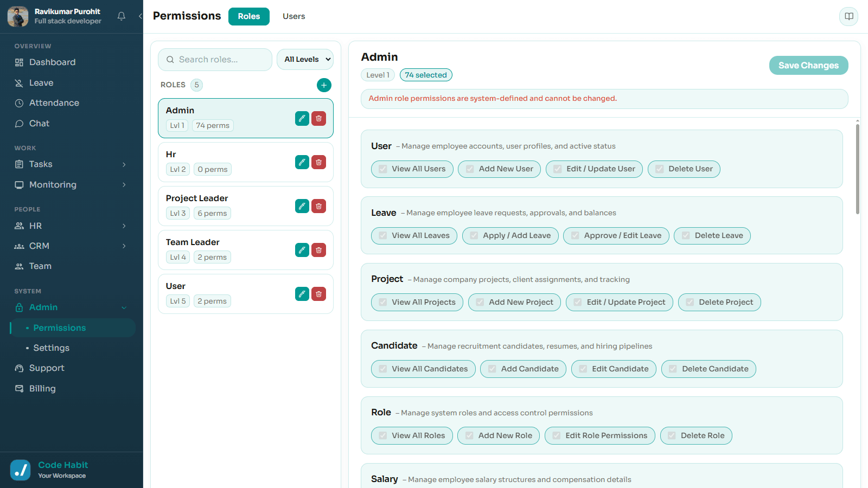The width and height of the screenshot is (868, 488).
Task: Switch to the Users tab
Action: [x=294, y=16]
